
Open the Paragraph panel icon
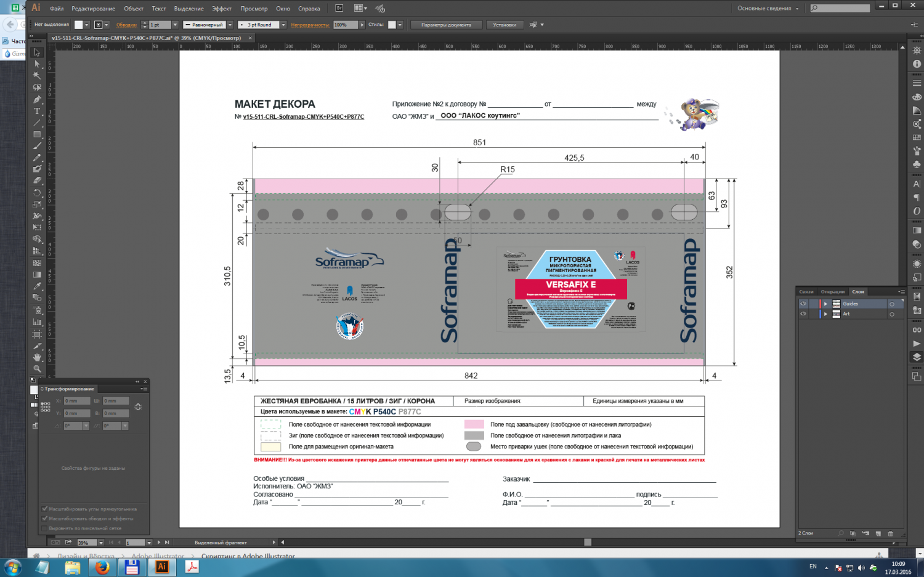tap(917, 197)
